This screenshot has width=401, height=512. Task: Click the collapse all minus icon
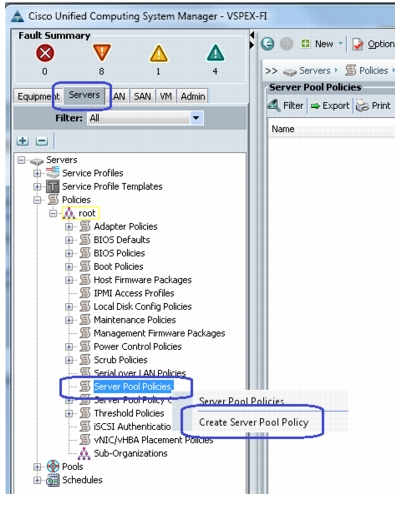(42, 141)
